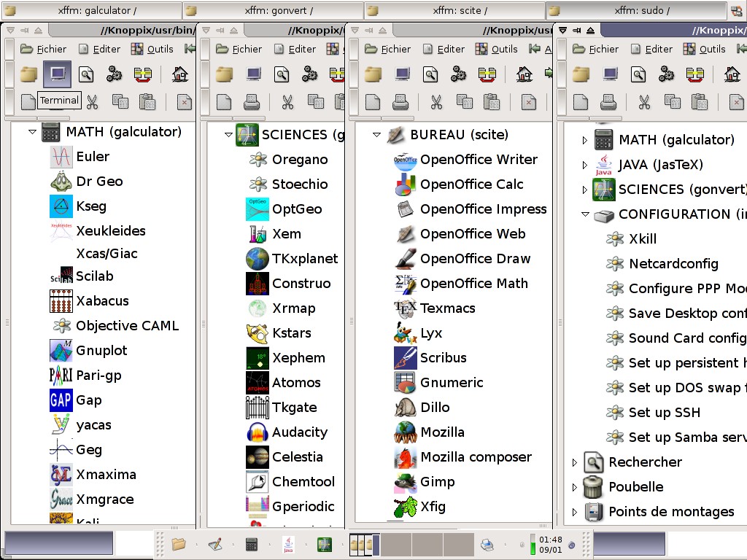This screenshot has width=747, height=560.
Task: Expand the Poubelle tree node
Action: 574,487
